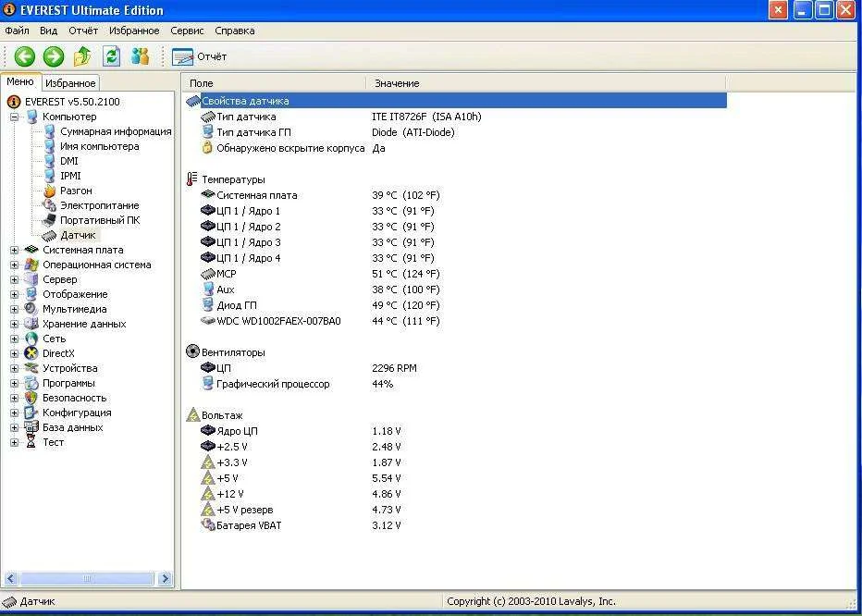
Task: Click the DirectX Xbox-style icon
Action: [31, 353]
